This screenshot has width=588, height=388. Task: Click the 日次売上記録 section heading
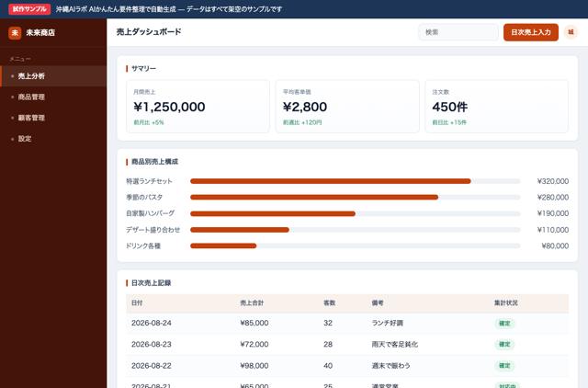click(x=151, y=283)
